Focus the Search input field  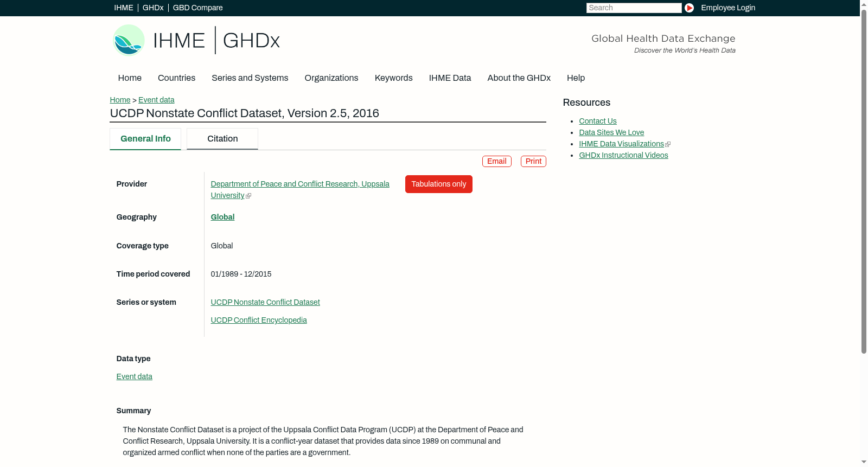634,8
